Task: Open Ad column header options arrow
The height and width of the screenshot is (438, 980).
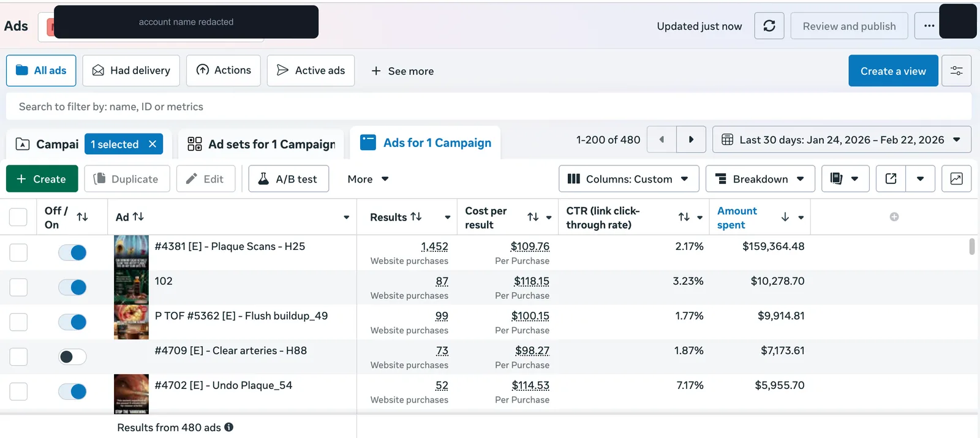Action: pyautogui.click(x=346, y=217)
